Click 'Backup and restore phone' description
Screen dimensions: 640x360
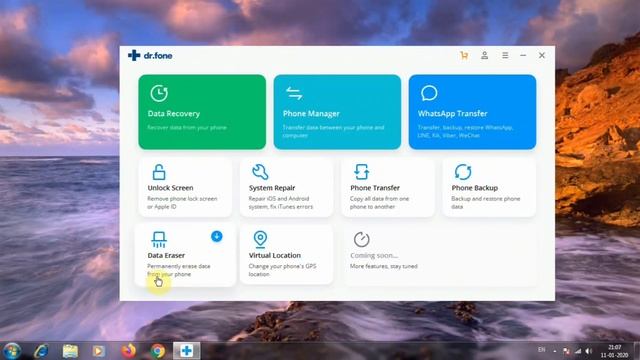click(x=485, y=199)
